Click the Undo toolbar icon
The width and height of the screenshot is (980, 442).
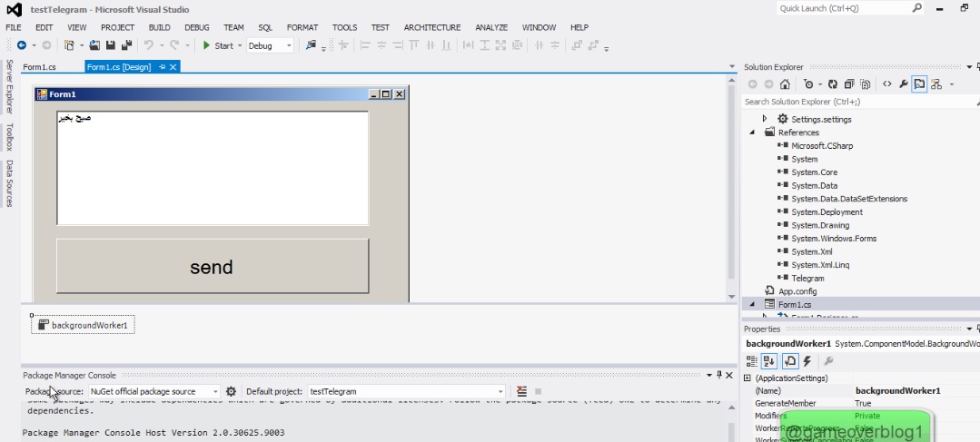point(149,45)
